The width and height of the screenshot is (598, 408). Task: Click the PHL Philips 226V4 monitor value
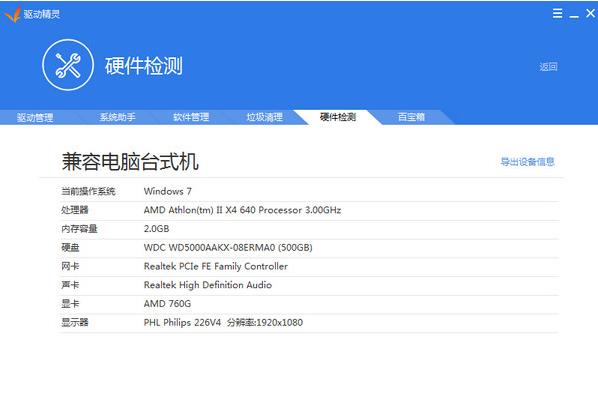(223, 323)
